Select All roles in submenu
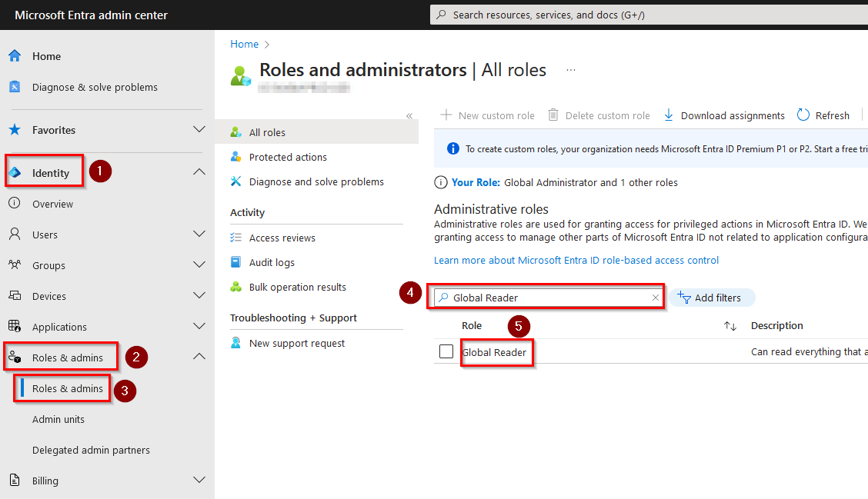This screenshot has width=868, height=499. [x=267, y=132]
